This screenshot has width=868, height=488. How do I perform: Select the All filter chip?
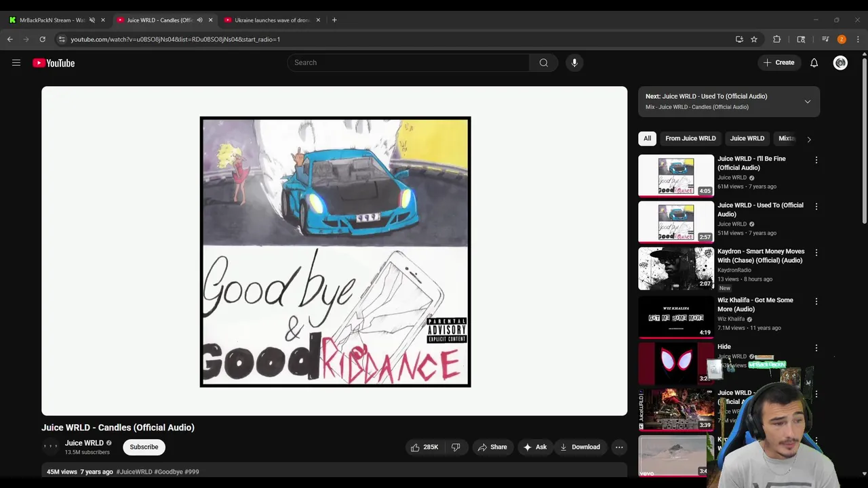(x=647, y=138)
